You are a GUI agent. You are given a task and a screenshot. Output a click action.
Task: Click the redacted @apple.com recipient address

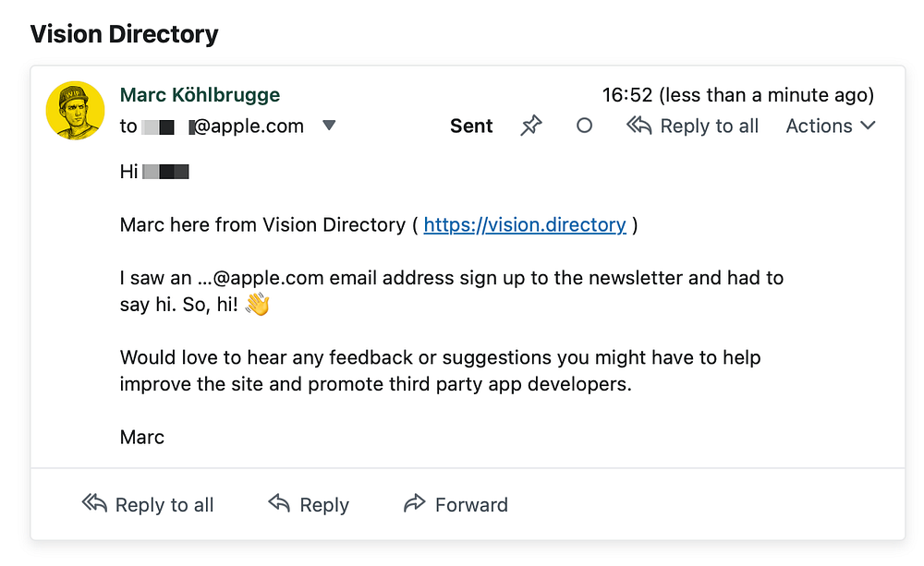pos(223,126)
